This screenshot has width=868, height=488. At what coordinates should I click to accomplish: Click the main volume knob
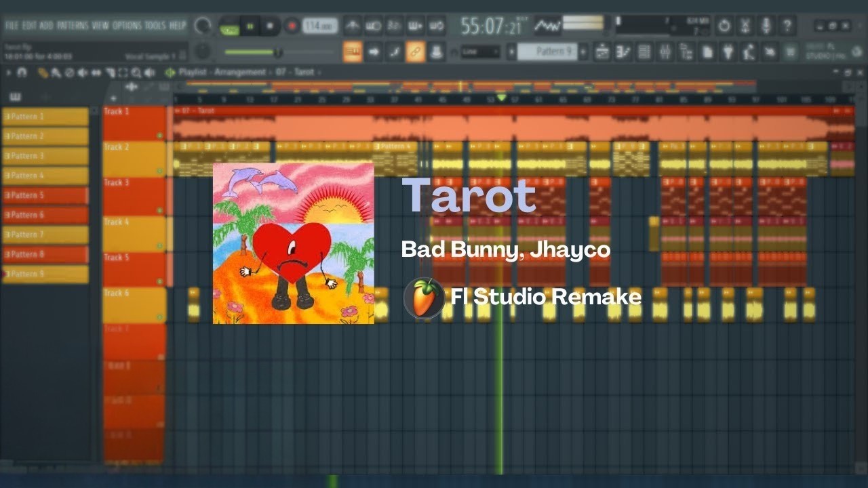[x=202, y=26]
